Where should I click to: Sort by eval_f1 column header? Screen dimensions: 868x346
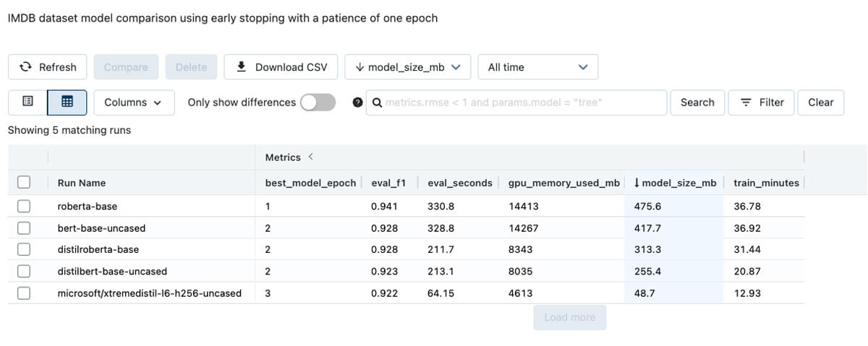coord(388,183)
